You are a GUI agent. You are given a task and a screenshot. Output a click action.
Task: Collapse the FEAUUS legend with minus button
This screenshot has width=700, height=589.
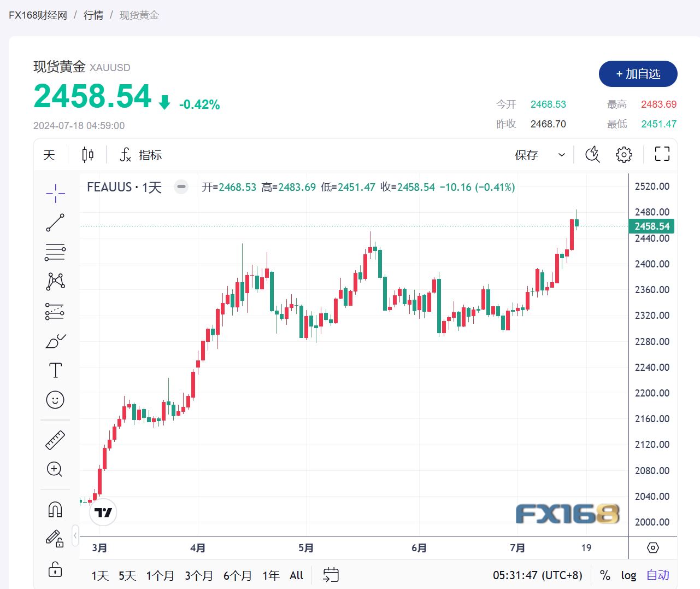coord(181,187)
